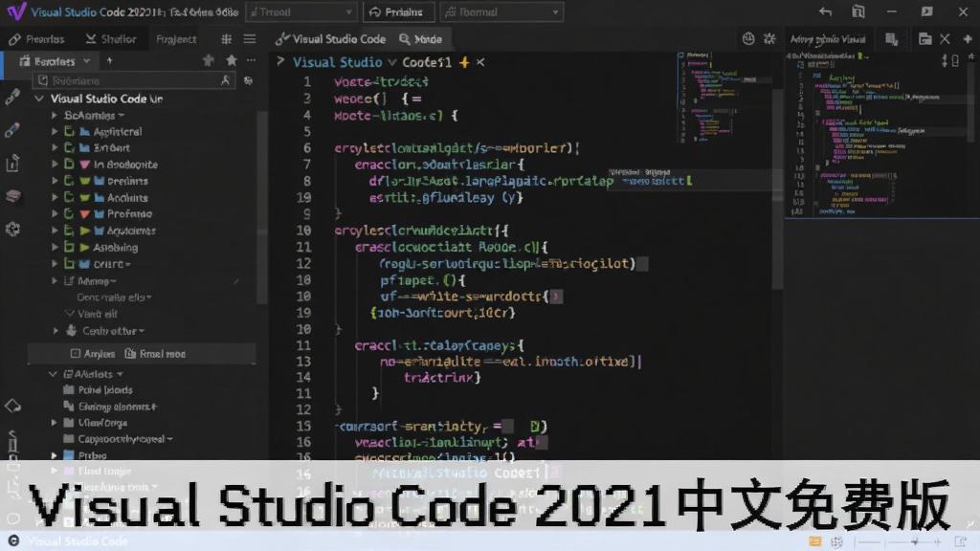Click the breadcrumb chevron before Visual Studio
980x551 pixels.
click(x=280, y=61)
